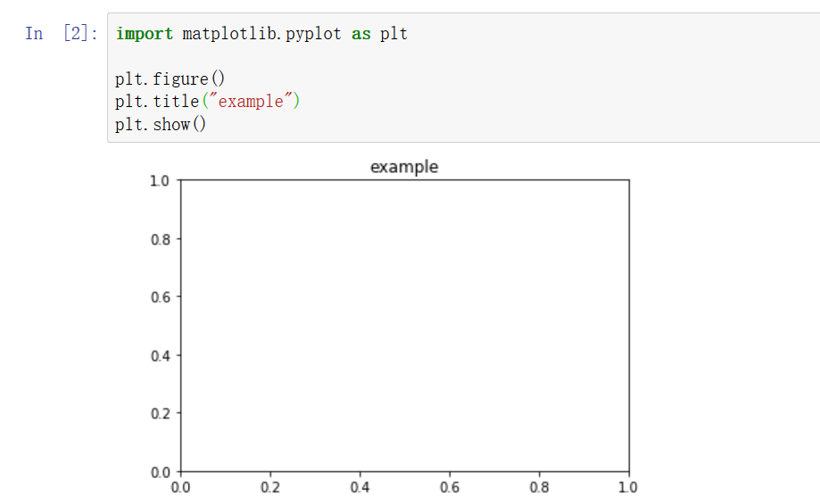Click the center of the empty plot area

405,326
